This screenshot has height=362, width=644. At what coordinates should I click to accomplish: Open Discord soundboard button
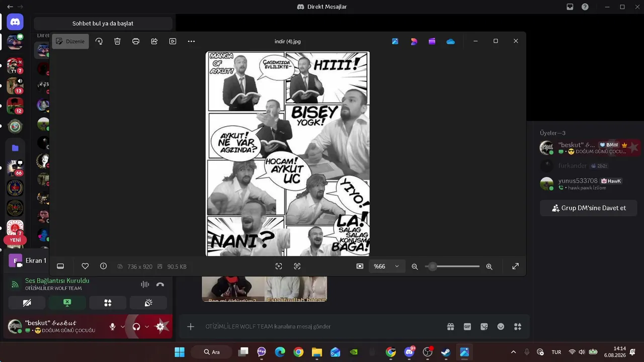[148, 303]
